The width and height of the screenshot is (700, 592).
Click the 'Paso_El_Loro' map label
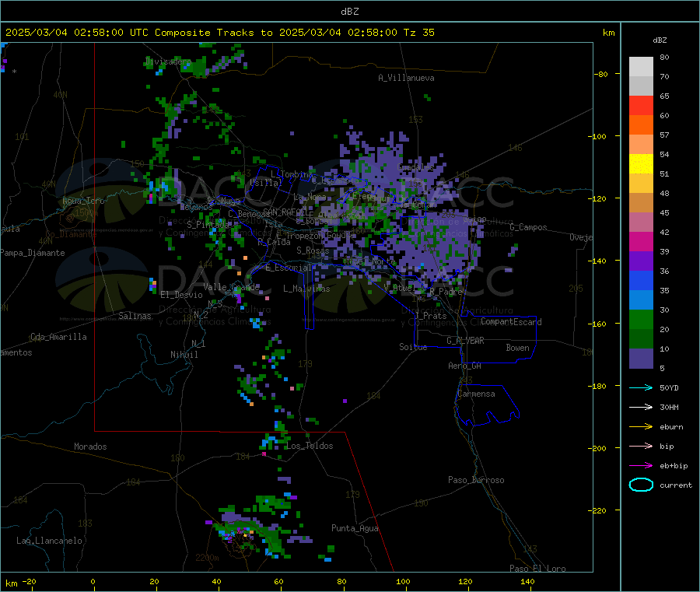[537, 569]
